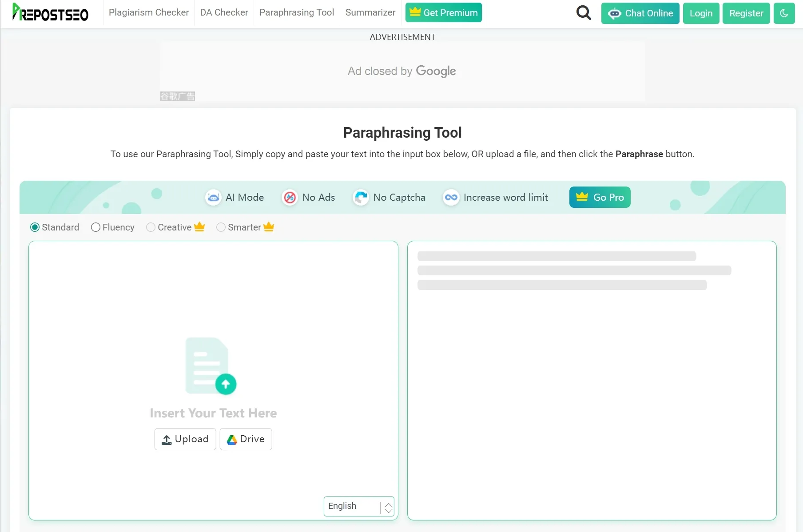Click the crown icon beside Smarter
Image resolution: width=803 pixels, height=532 pixels.
tap(269, 227)
